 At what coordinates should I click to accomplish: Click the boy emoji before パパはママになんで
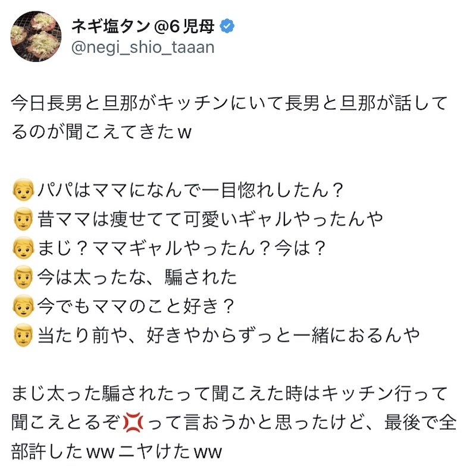(x=23, y=190)
